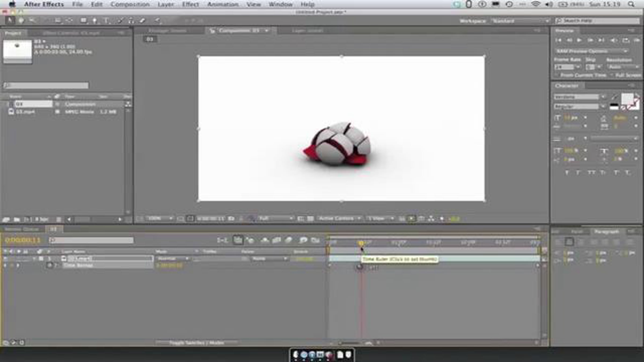The width and height of the screenshot is (644, 362).
Task: Take snapshot with camera icon in viewer
Action: coord(231,219)
